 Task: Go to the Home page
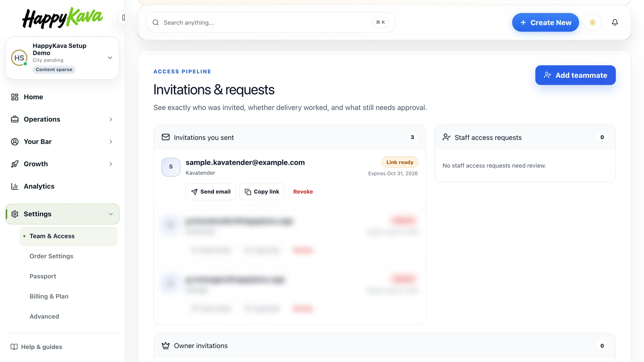(62, 97)
